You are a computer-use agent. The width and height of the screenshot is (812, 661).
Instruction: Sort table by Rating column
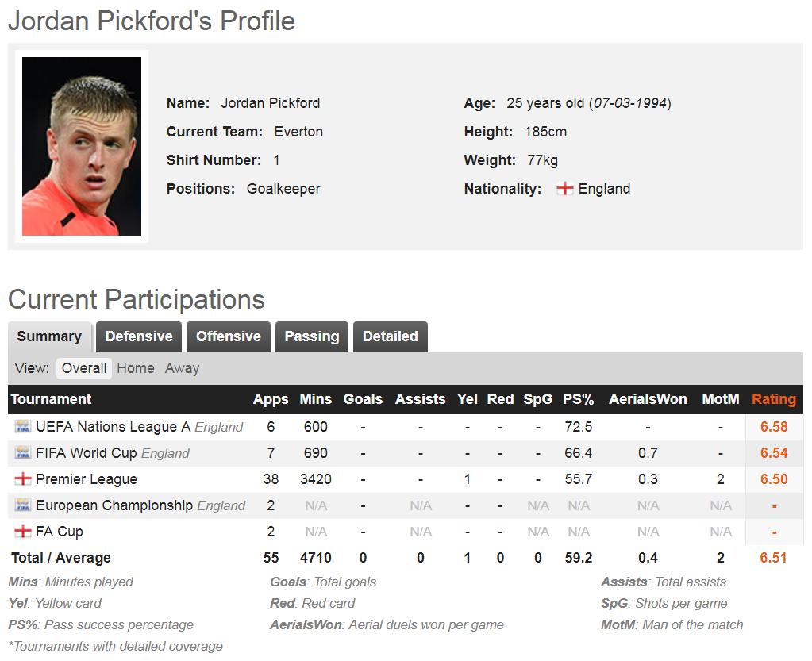[773, 399]
